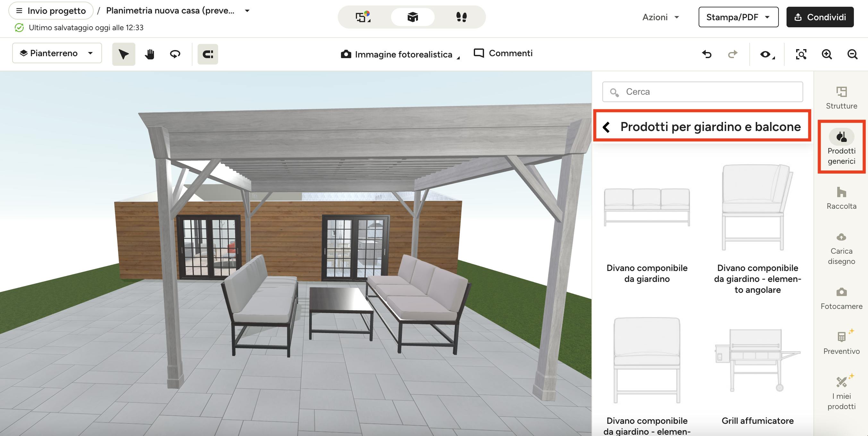Undo the last action
This screenshot has width=868, height=436.
click(707, 54)
